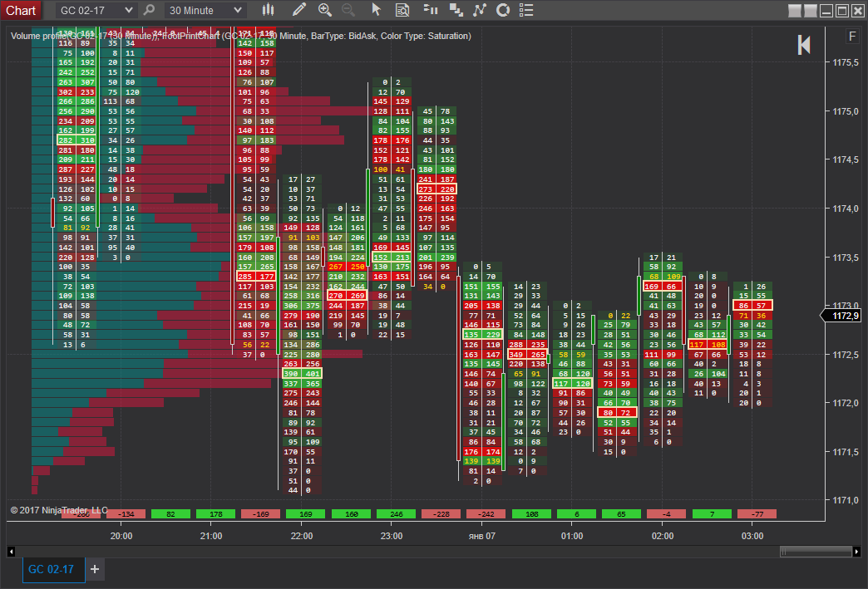Switch to the GC 02-17 tab

(51, 569)
